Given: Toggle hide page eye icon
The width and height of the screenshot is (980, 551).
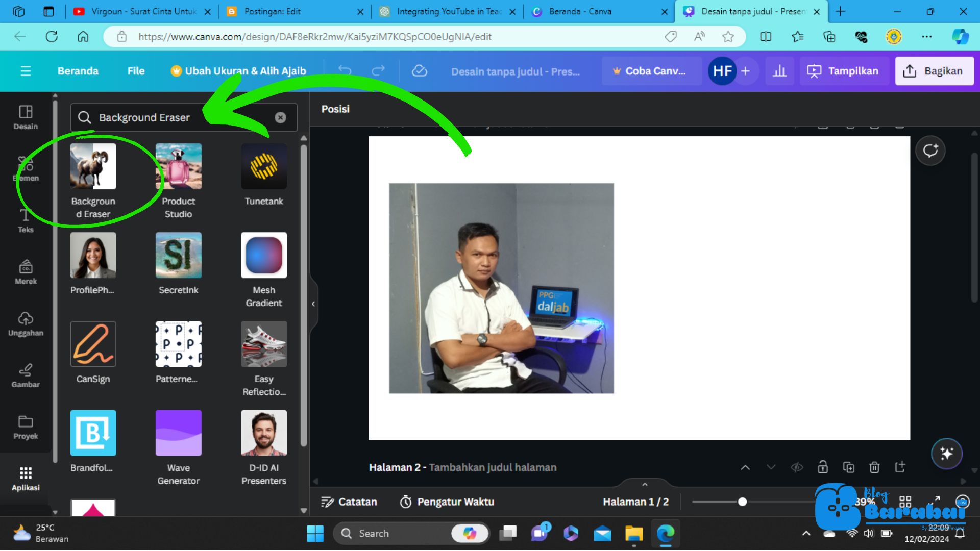Looking at the screenshot, I should [797, 467].
